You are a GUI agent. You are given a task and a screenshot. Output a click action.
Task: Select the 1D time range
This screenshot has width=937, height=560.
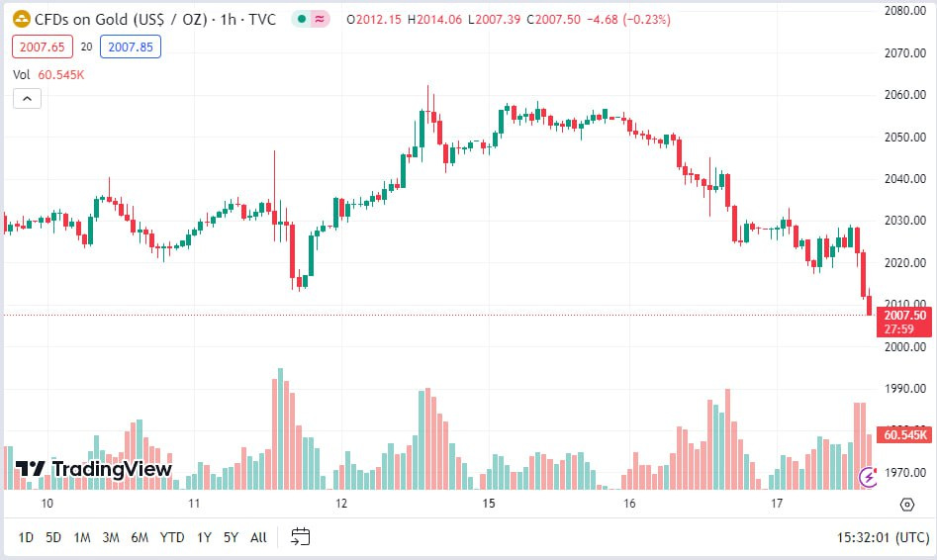click(x=26, y=537)
